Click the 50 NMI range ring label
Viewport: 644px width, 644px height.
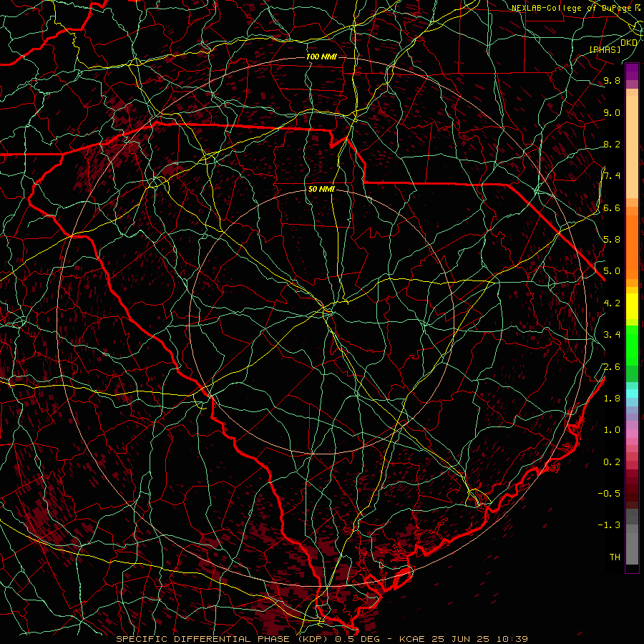pos(321,189)
